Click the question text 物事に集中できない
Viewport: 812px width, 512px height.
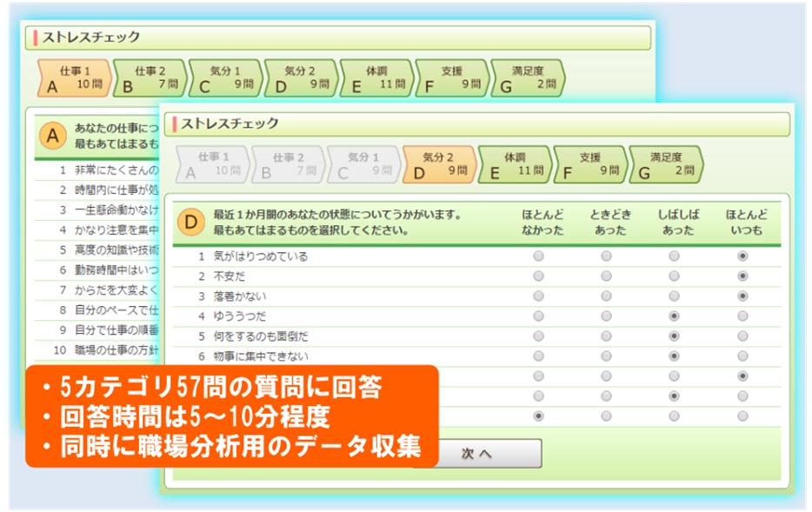261,356
